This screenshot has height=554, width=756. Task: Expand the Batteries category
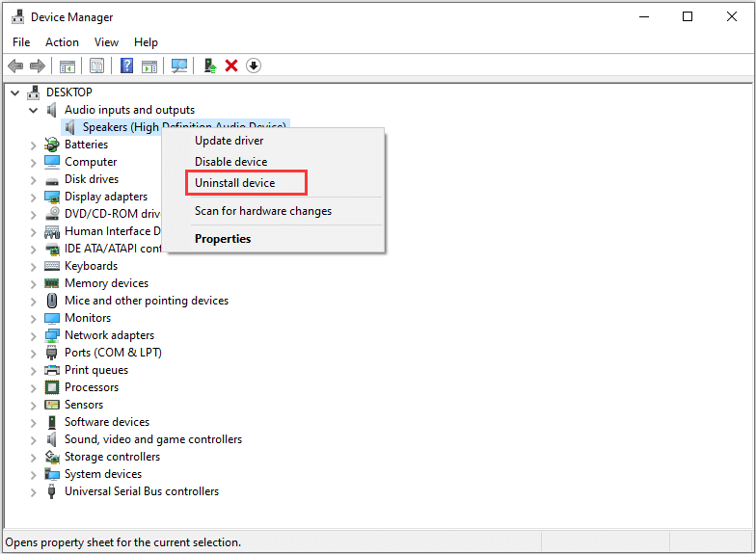tap(34, 145)
